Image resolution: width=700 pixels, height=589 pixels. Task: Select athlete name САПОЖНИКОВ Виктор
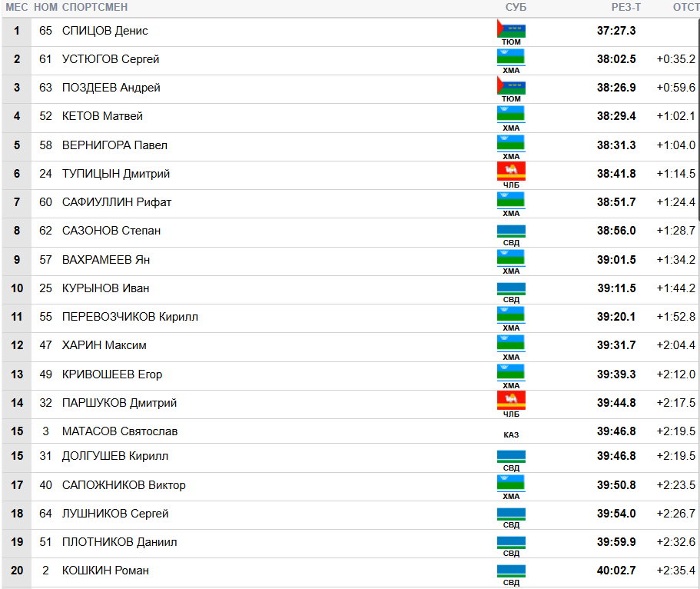[124, 485]
